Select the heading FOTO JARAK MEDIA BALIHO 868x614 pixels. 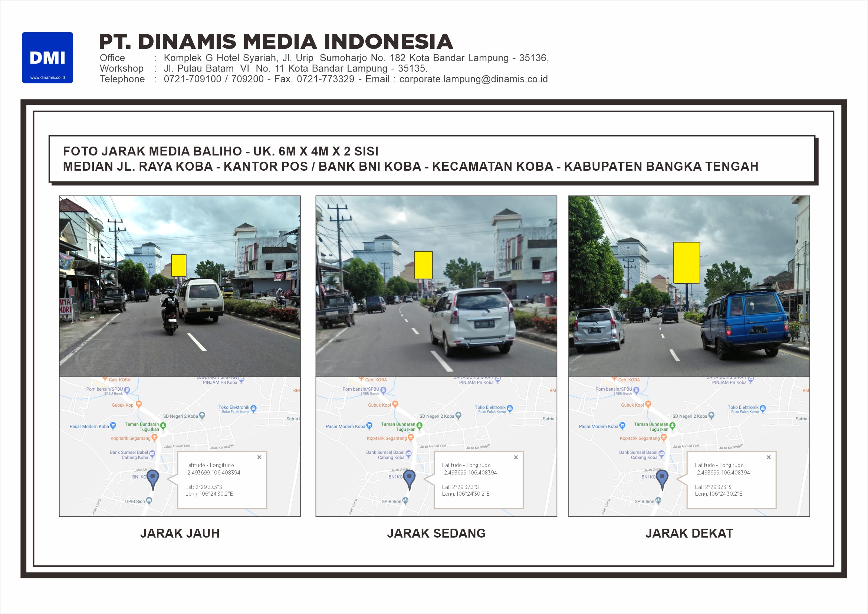pyautogui.click(x=220, y=151)
